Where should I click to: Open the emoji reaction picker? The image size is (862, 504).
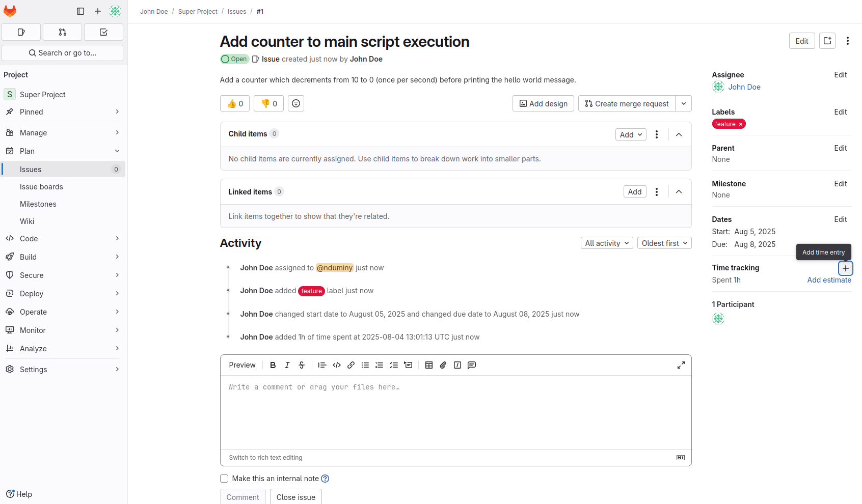point(295,103)
